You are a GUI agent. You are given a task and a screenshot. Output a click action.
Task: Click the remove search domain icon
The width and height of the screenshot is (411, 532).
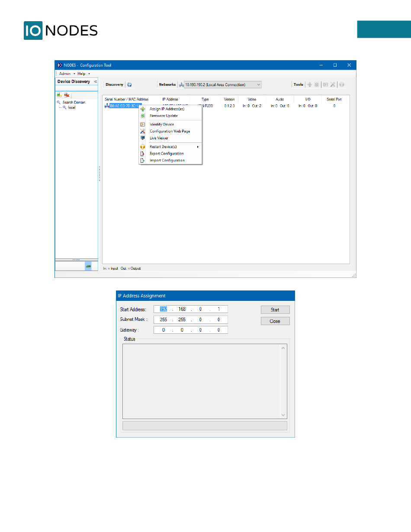click(x=67, y=95)
